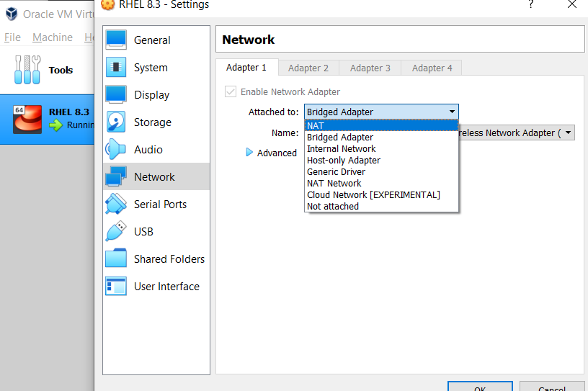Select the RHEL 8.3 red hat VM icon
The width and height of the screenshot is (588, 391).
[27, 120]
